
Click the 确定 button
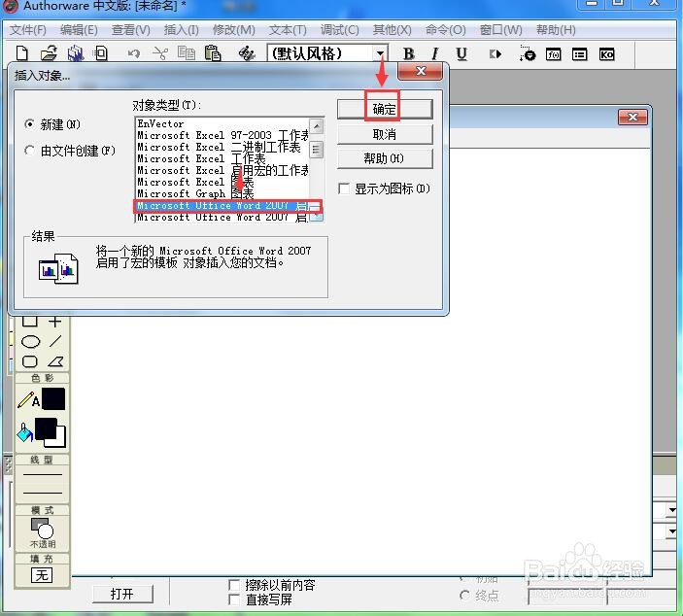[x=385, y=109]
